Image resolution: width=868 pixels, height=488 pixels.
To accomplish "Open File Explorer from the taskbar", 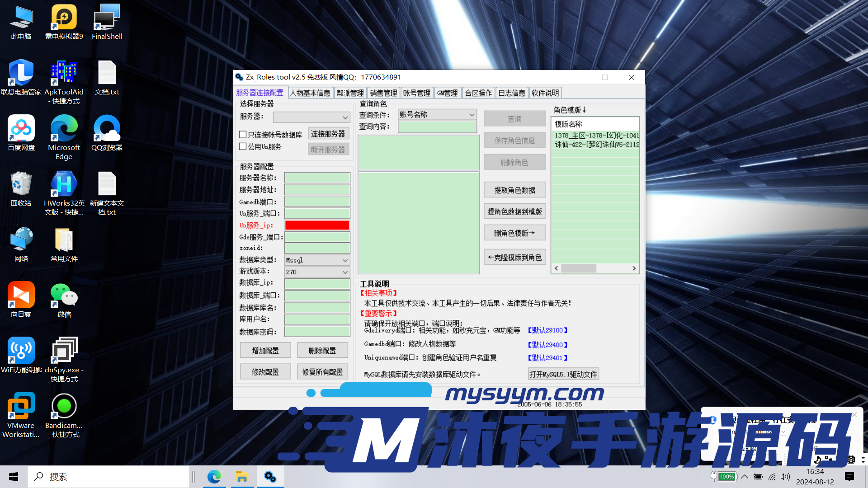I will (x=242, y=477).
